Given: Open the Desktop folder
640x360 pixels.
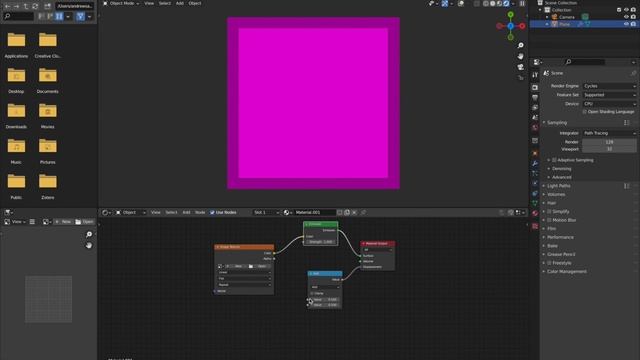Looking at the screenshot, I should (x=16, y=80).
